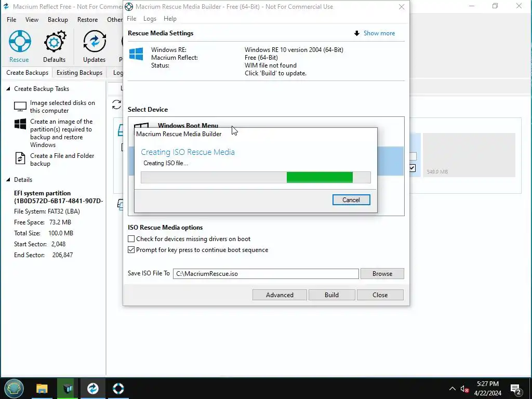
Task: Select Image selected disks on this computer
Action: pyautogui.click(x=62, y=107)
